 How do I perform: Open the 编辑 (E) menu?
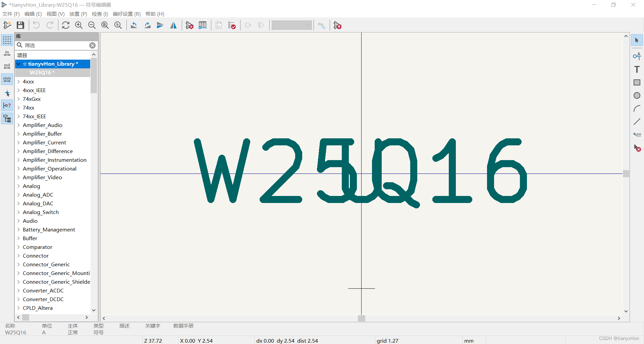pyautogui.click(x=33, y=14)
